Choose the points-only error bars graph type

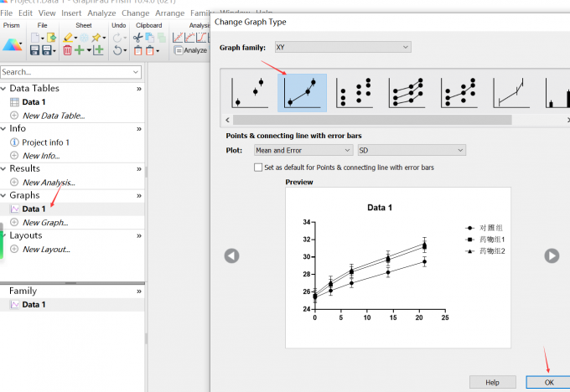click(250, 93)
